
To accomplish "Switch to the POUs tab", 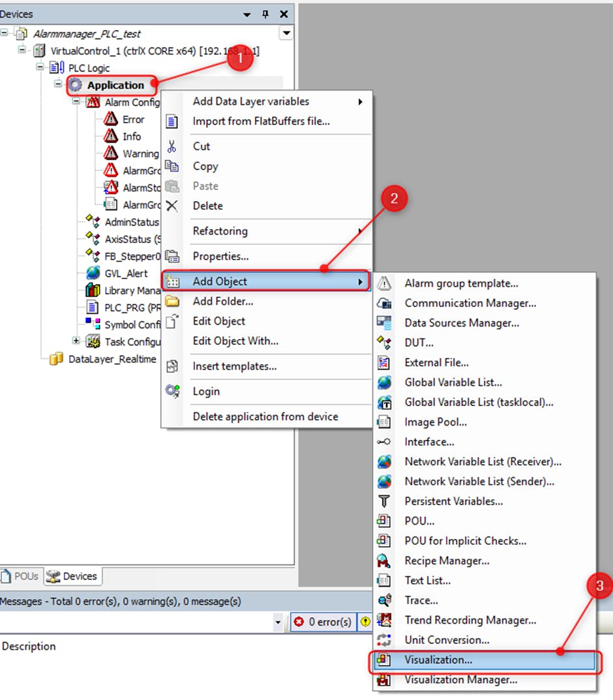I will tap(20, 576).
